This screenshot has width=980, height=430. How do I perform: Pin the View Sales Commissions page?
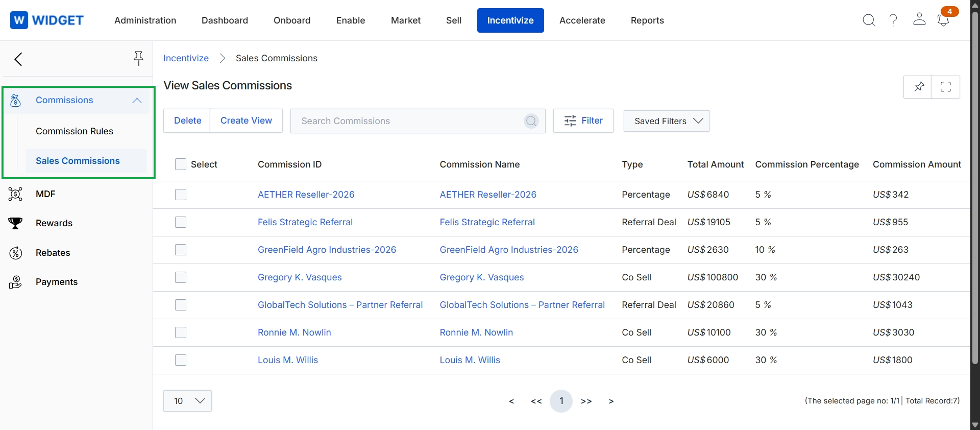pos(918,87)
